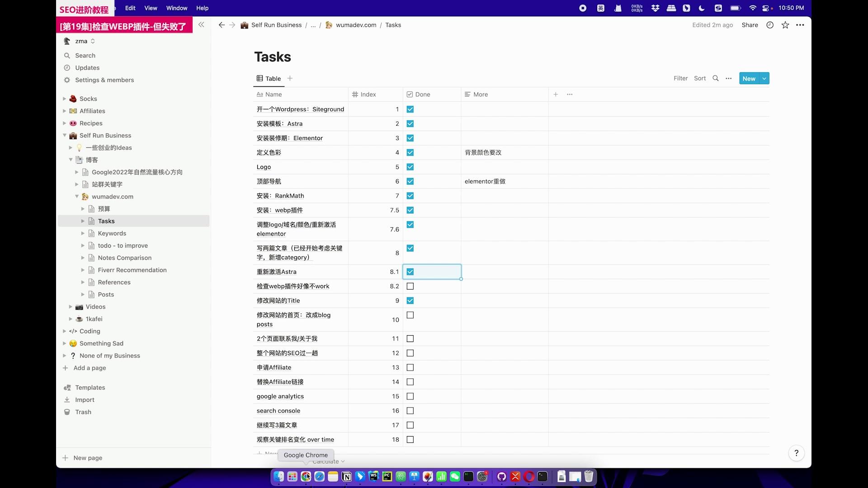The width and height of the screenshot is (868, 488).
Task: Open the Window menu
Action: pos(177,8)
